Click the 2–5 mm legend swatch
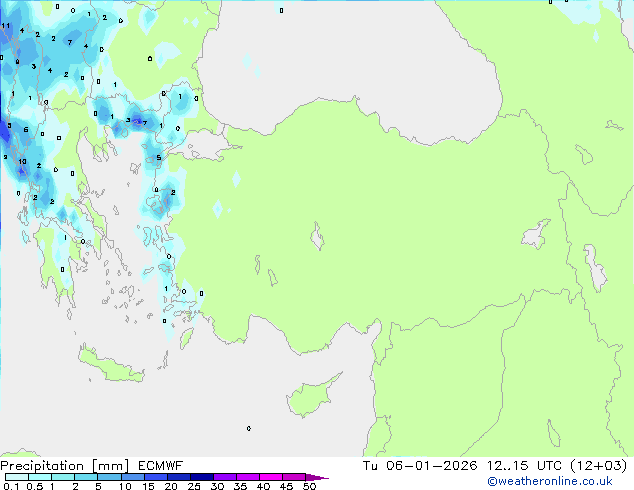The width and height of the screenshot is (634, 490). [86, 477]
